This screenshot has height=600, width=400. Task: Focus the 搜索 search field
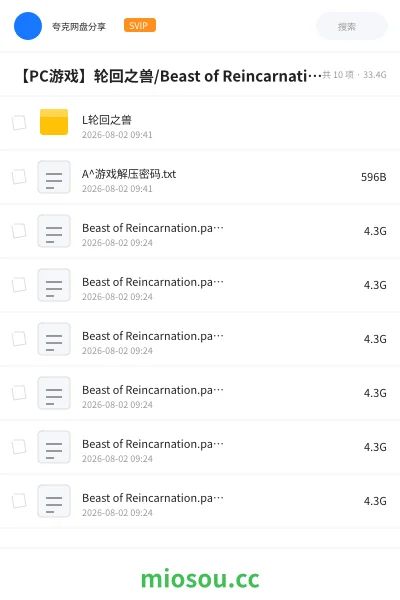[x=352, y=26]
